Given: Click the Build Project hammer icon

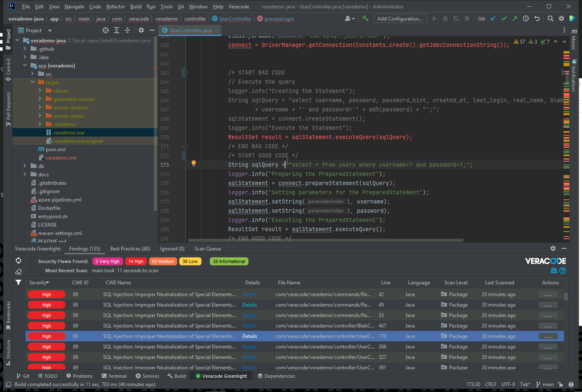Looking at the screenshot, I should (366, 18).
